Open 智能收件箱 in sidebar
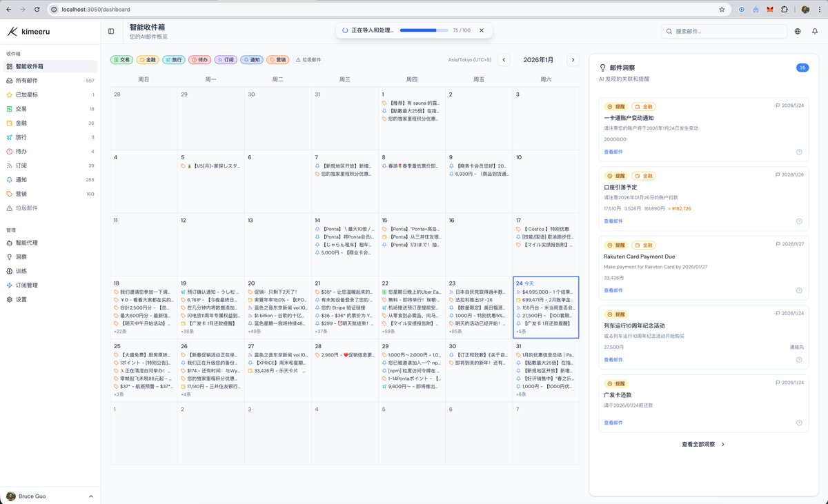The height and width of the screenshot is (504, 828). [49, 66]
